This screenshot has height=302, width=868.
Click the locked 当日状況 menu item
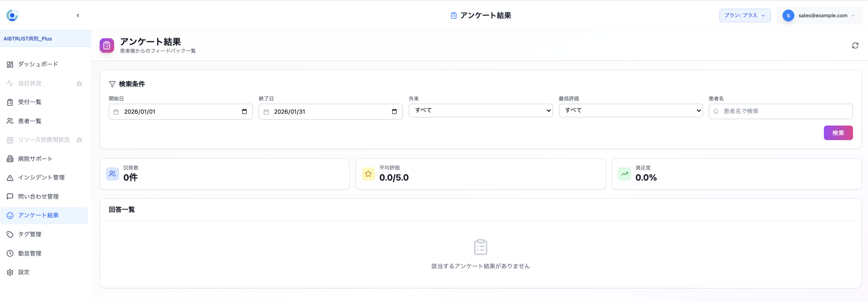coord(44,83)
